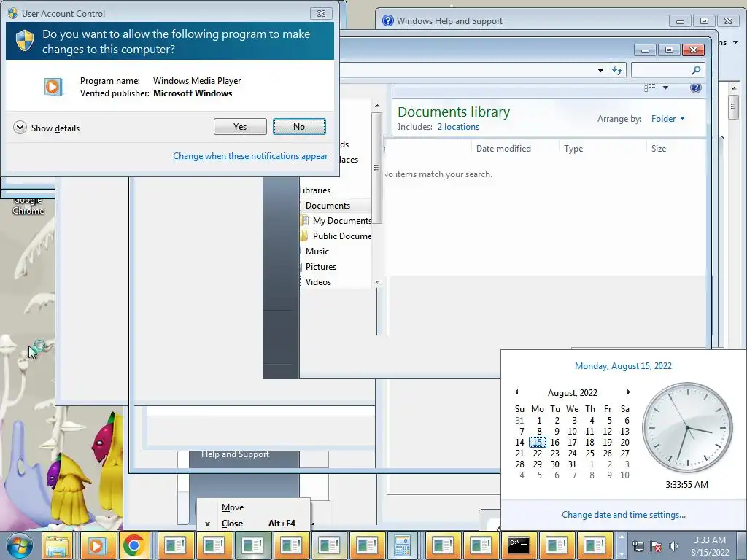Screen dimensions: 747x560
Task: Click the network status tray icon
Action: (x=638, y=546)
